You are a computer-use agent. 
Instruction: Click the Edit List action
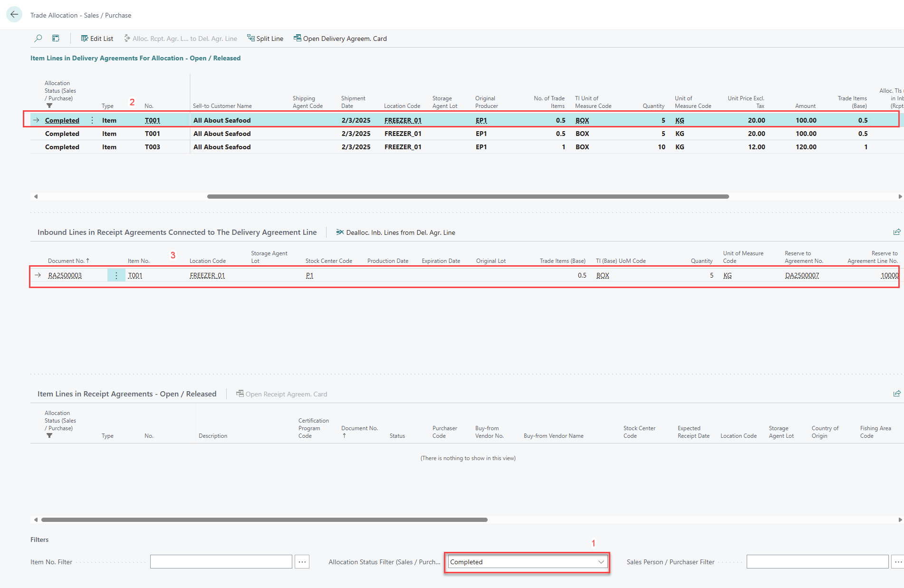point(97,39)
